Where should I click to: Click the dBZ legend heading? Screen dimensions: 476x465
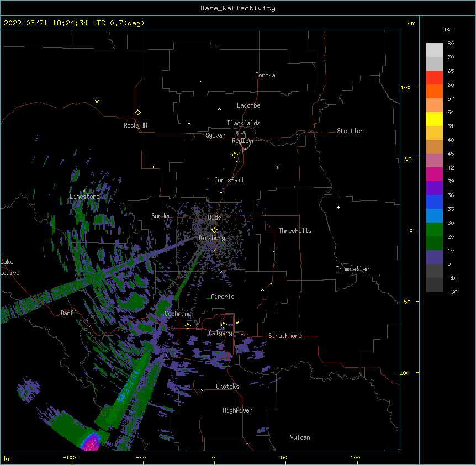click(x=447, y=30)
